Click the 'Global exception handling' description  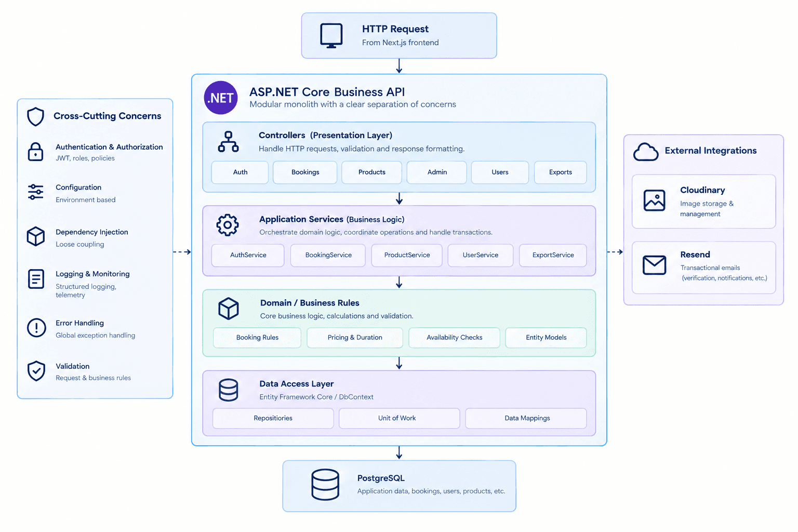[x=96, y=336]
